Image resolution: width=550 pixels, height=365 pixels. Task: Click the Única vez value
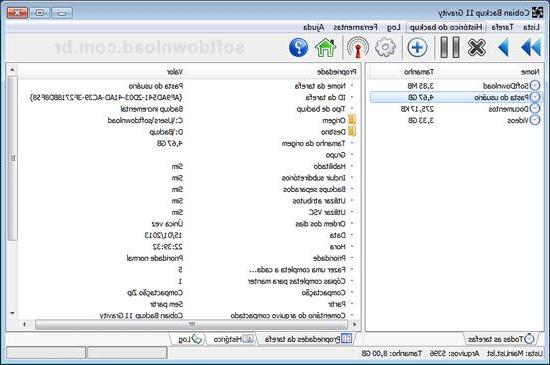click(167, 224)
